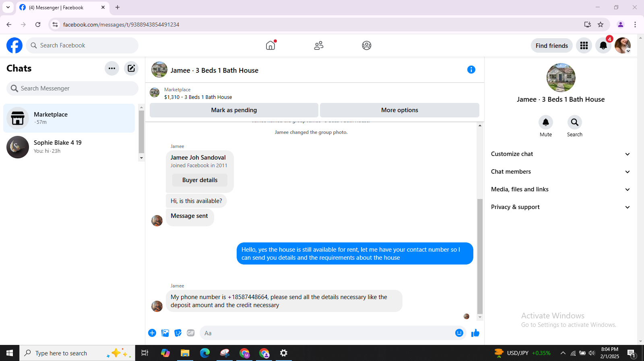Viewport: 644px width, 361px height.
Task: Switch to the Messenger | Facebook tab
Action: point(62,7)
